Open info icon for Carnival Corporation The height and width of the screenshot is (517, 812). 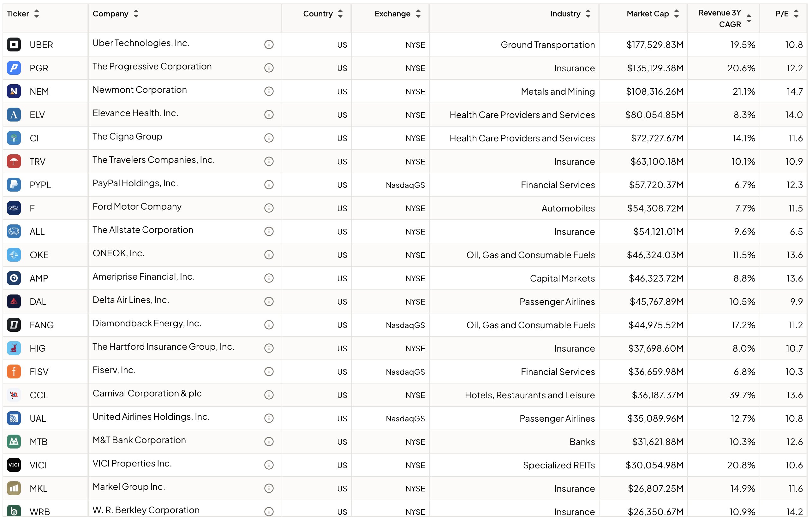tap(269, 395)
